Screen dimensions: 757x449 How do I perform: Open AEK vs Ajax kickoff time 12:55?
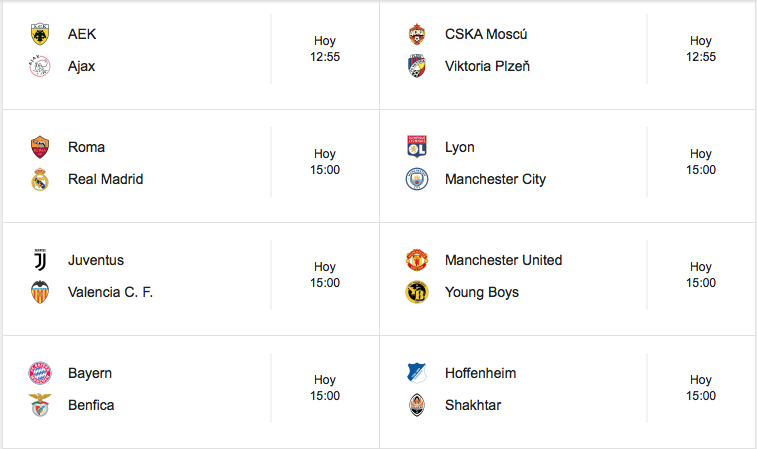coord(325,57)
